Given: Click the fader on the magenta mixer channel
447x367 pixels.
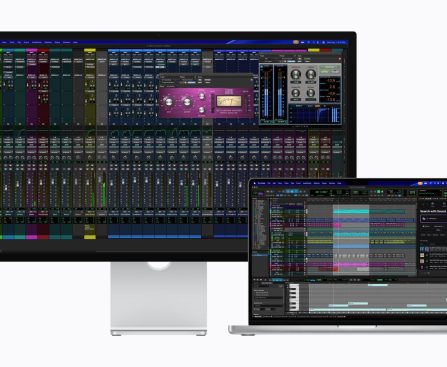Looking at the screenshot, I should [29, 182].
